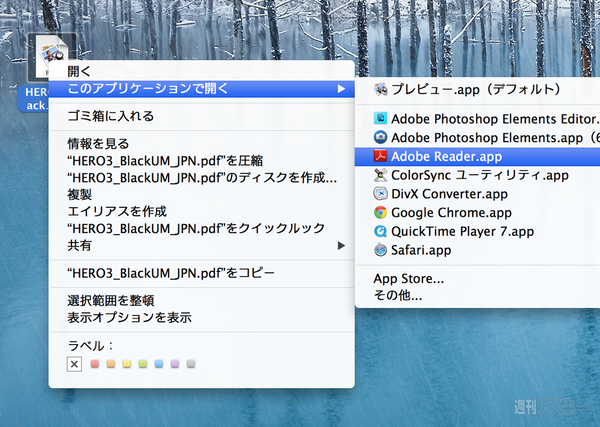Choose その他… to pick another app
Image resolution: width=600 pixels, height=427 pixels.
478,295
